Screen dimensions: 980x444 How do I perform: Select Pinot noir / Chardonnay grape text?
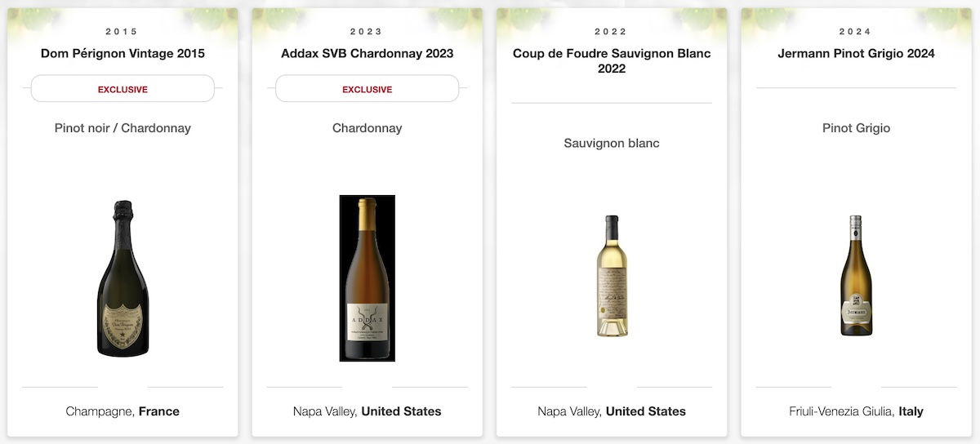pos(122,128)
